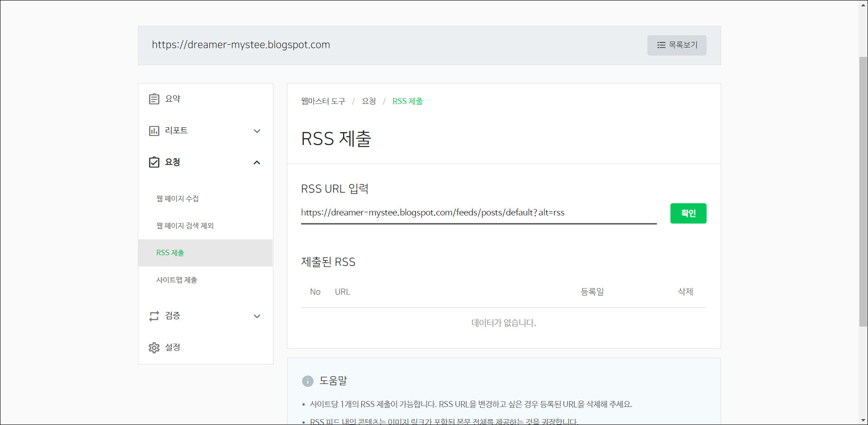Image resolution: width=868 pixels, height=425 pixels.
Task: Go to 웹 페이지 수집 submenu
Action: click(178, 199)
